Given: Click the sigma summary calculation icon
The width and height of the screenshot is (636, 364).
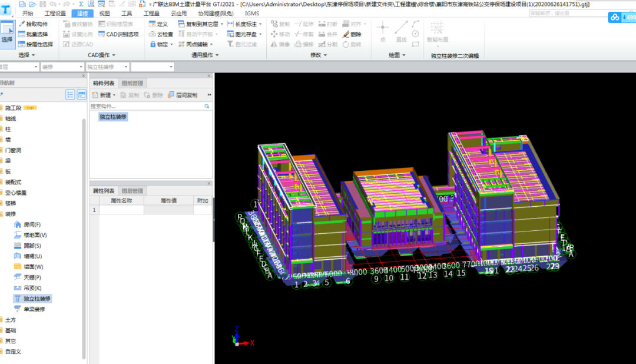Looking at the screenshot, I should tap(81, 4).
